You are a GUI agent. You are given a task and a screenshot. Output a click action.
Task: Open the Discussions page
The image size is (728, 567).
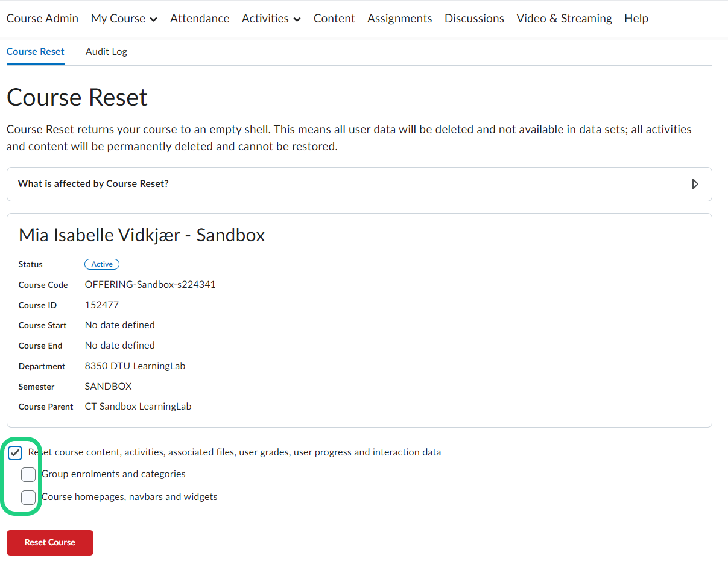[474, 19]
